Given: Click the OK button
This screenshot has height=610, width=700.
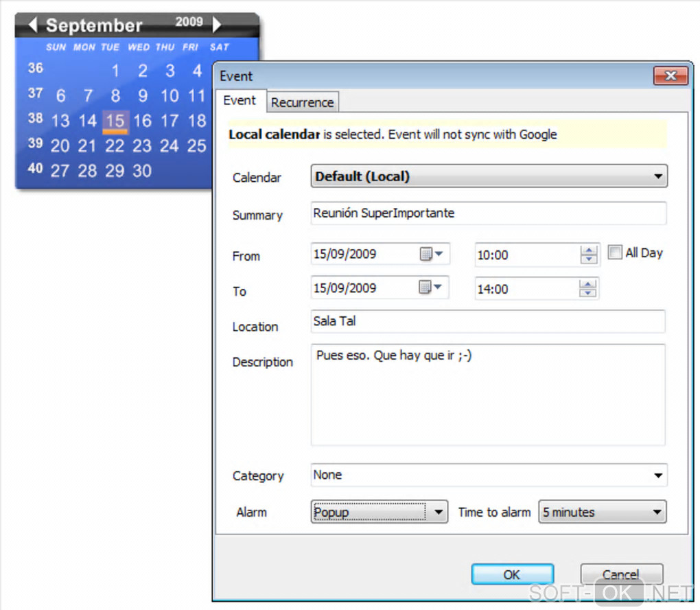Looking at the screenshot, I should (512, 574).
